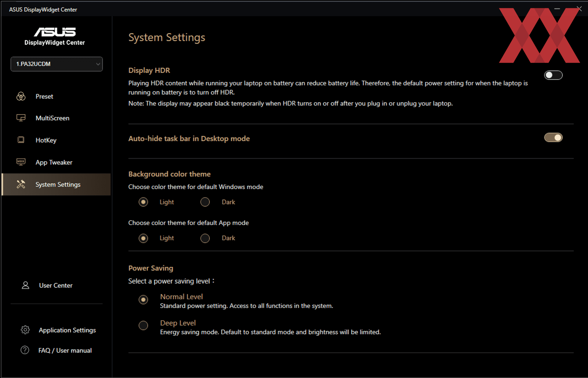Turn off Auto-hide task bar toggle

click(x=553, y=138)
